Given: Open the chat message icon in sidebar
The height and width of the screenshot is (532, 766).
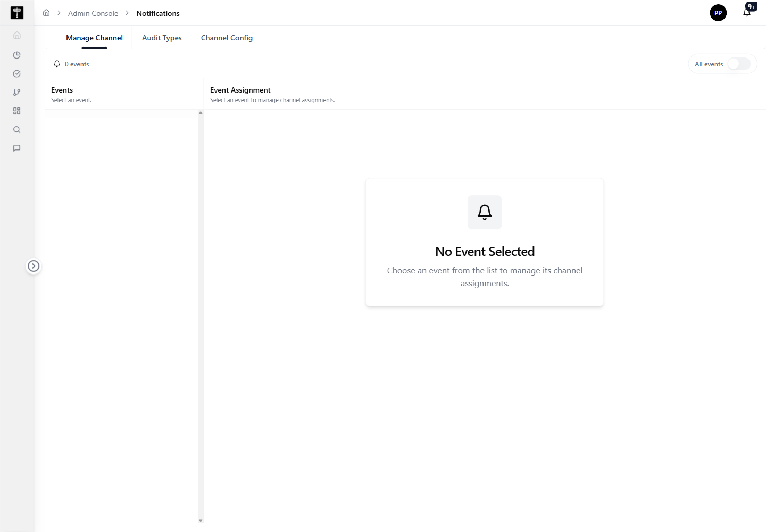Looking at the screenshot, I should (x=17, y=148).
